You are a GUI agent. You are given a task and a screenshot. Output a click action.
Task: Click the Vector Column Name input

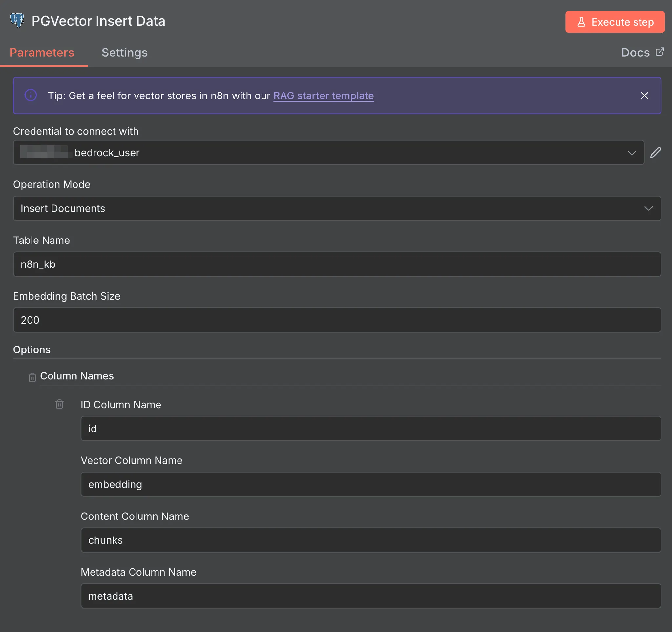point(370,484)
